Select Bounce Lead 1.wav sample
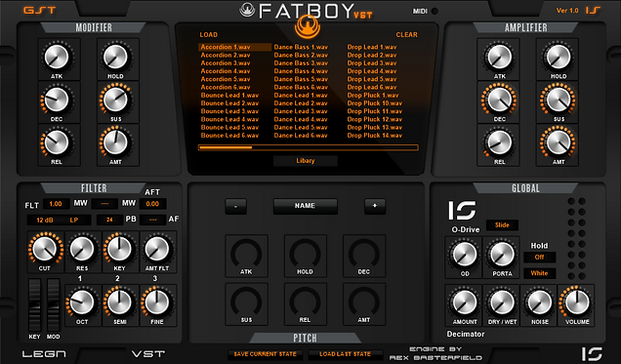Image resolution: width=621 pixels, height=364 pixels. tap(229, 96)
